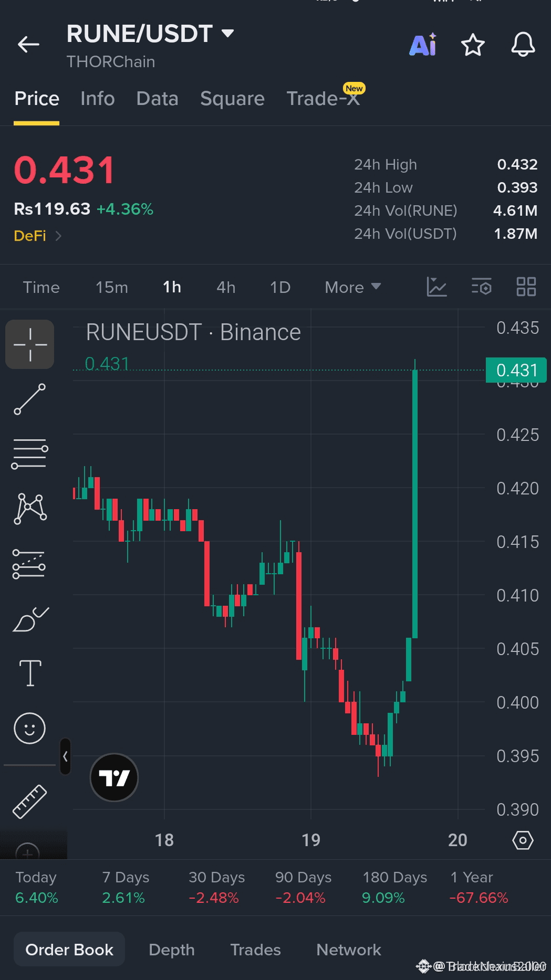Click the 24h Vol(USDT) value 1.87M
Screen dimensions: 551x980
[515, 234]
